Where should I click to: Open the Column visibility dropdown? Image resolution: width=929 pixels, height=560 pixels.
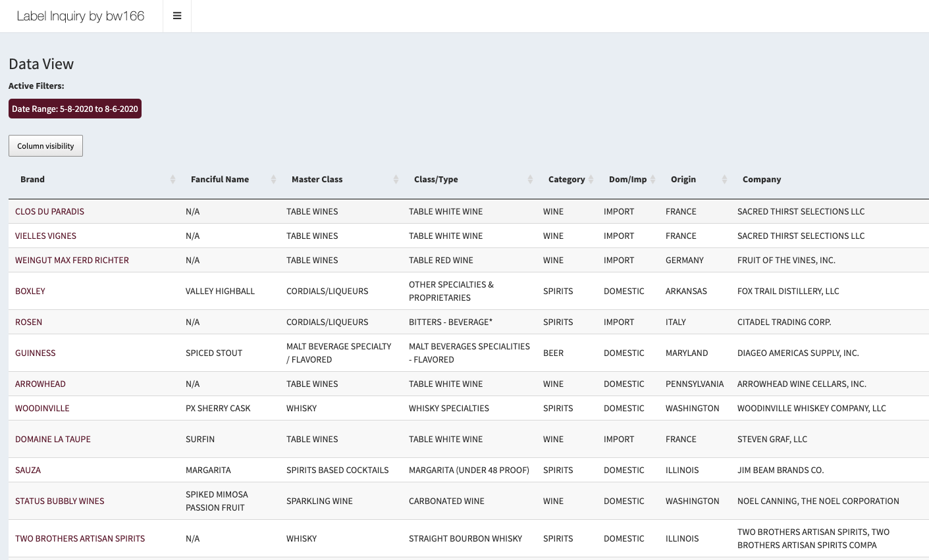click(45, 146)
